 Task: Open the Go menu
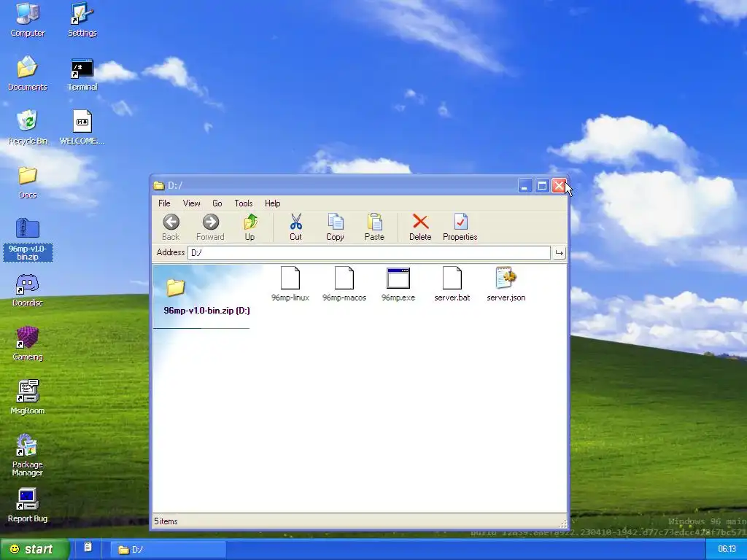(217, 203)
